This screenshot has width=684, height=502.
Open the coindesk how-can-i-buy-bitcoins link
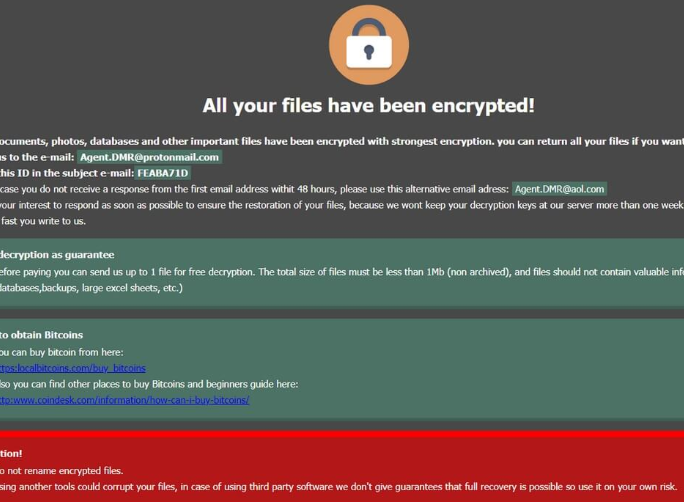123,400
